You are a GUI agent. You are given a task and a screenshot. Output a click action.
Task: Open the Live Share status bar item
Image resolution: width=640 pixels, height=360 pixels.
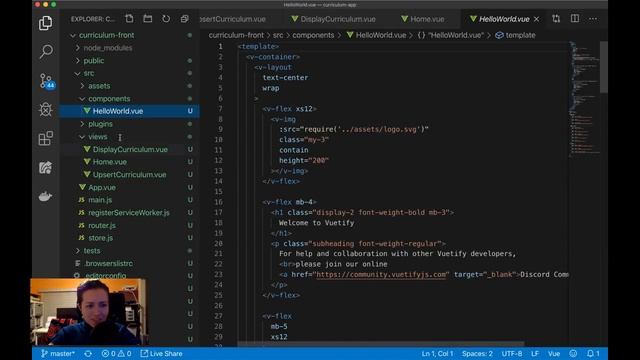tap(162, 354)
